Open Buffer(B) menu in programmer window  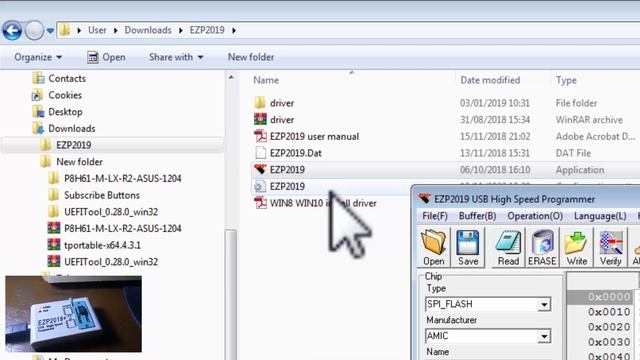coord(477,216)
